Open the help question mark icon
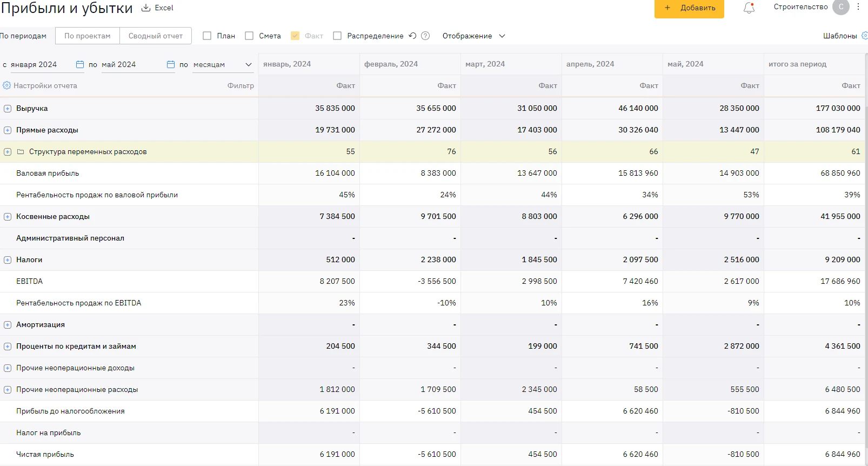The image size is (868, 466). click(x=425, y=36)
